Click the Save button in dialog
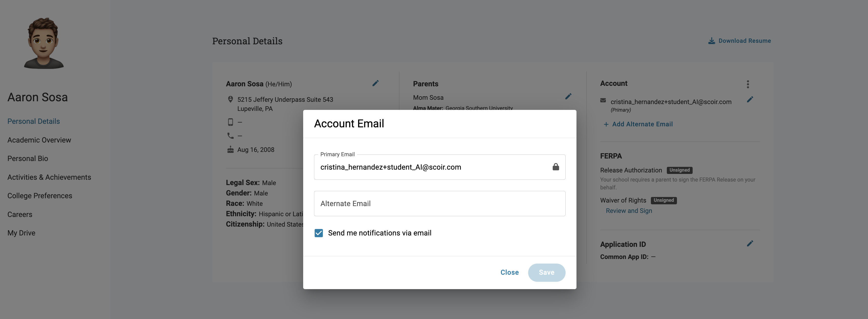 (x=547, y=272)
